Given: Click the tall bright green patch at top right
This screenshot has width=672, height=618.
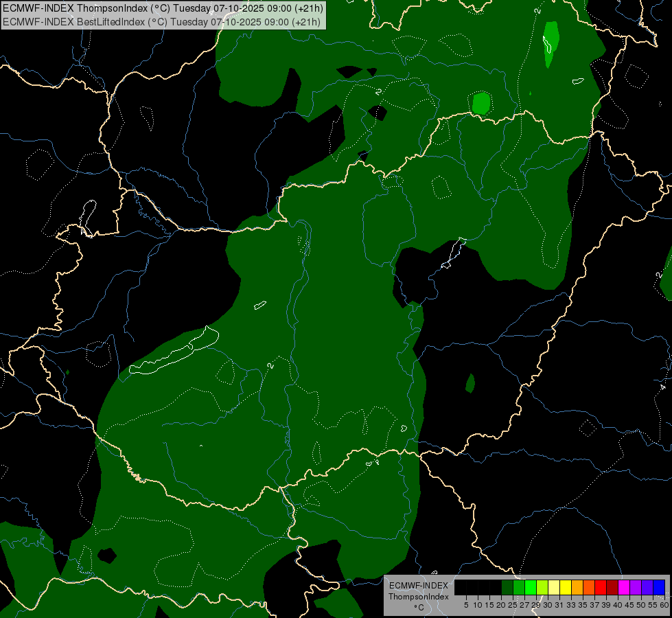Looking at the screenshot, I should [x=551, y=43].
